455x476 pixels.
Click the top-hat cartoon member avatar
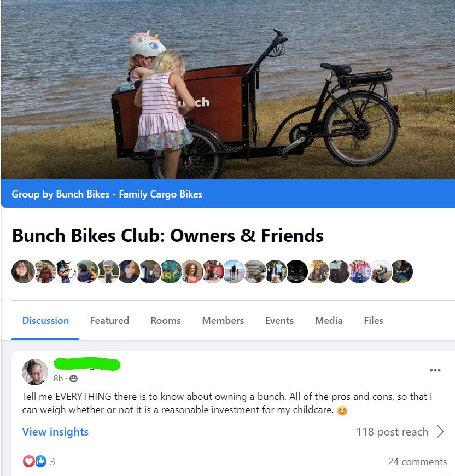(x=65, y=271)
